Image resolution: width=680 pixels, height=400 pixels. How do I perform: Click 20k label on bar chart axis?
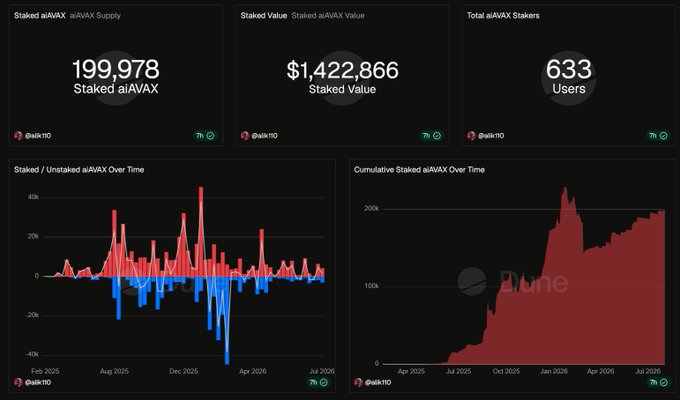(x=33, y=236)
